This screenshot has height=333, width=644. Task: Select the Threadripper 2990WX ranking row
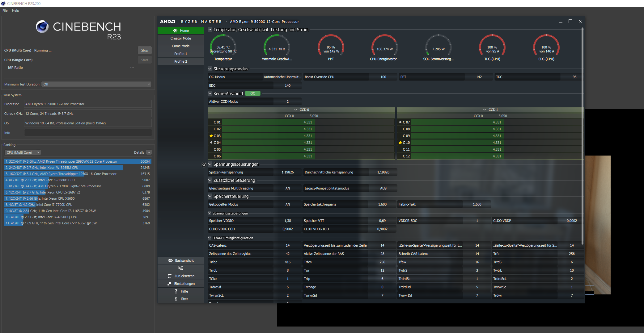pos(78,161)
